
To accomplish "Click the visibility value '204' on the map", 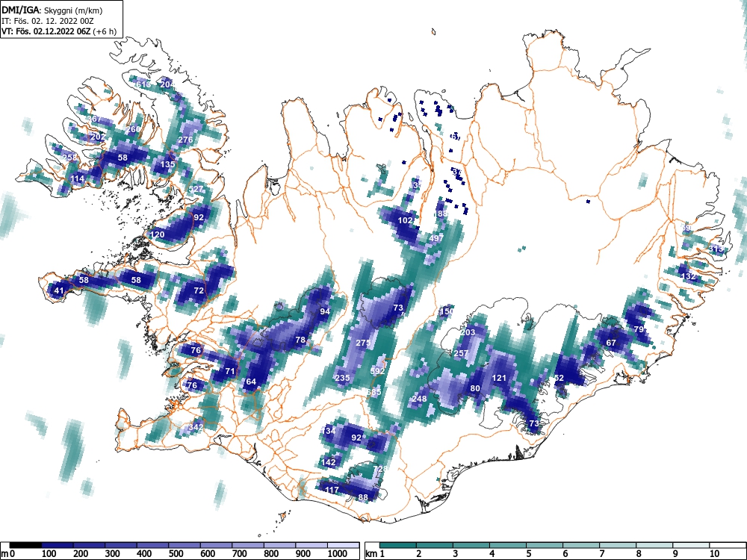I will pos(167,84).
